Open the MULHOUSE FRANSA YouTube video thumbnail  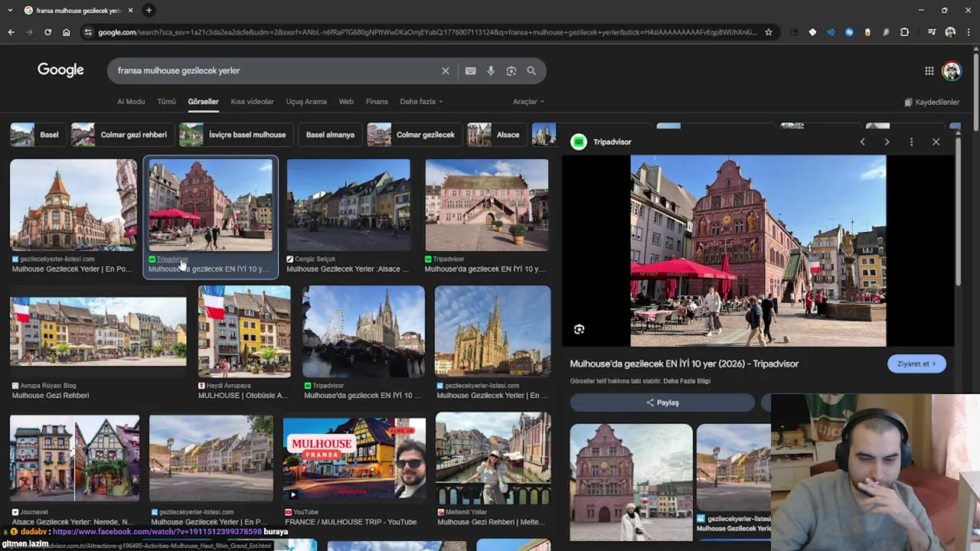coord(354,458)
